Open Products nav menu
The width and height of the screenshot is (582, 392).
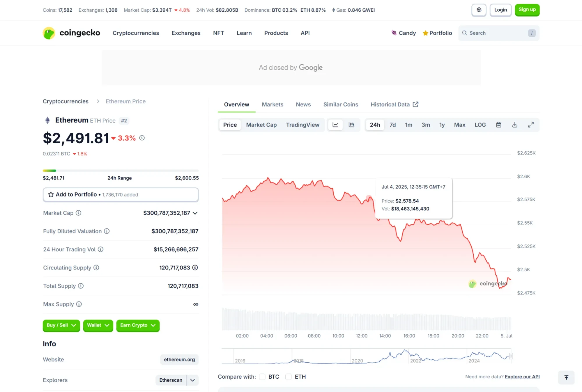pos(276,33)
